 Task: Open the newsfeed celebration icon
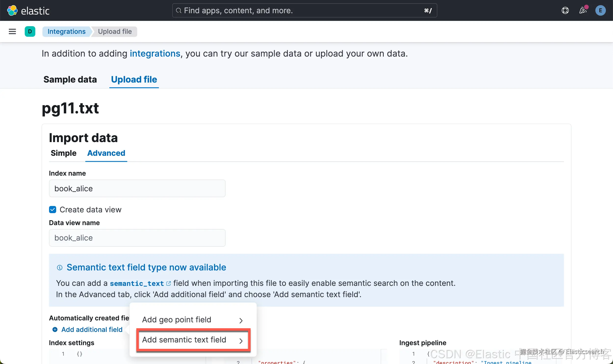click(x=583, y=11)
